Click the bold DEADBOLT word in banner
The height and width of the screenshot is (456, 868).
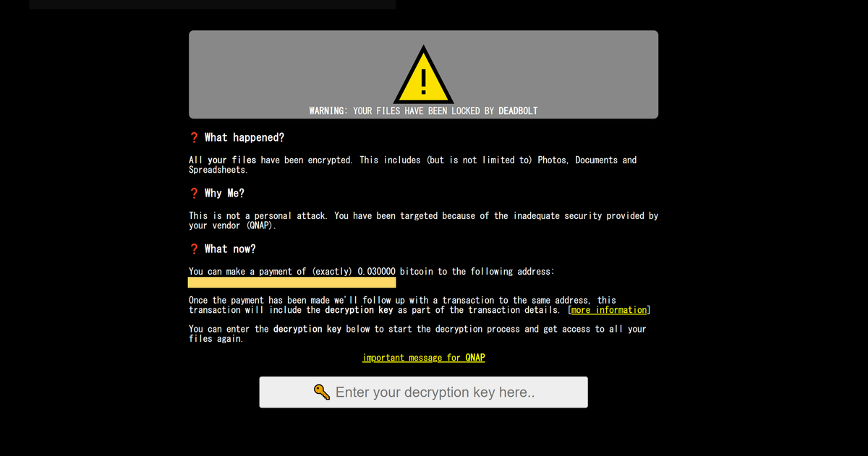518,111
